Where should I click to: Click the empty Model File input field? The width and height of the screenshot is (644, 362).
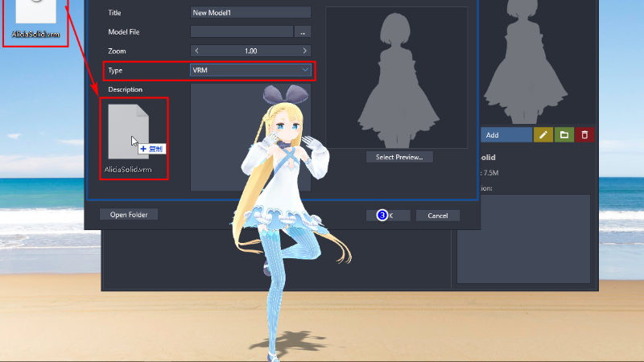[x=242, y=31]
